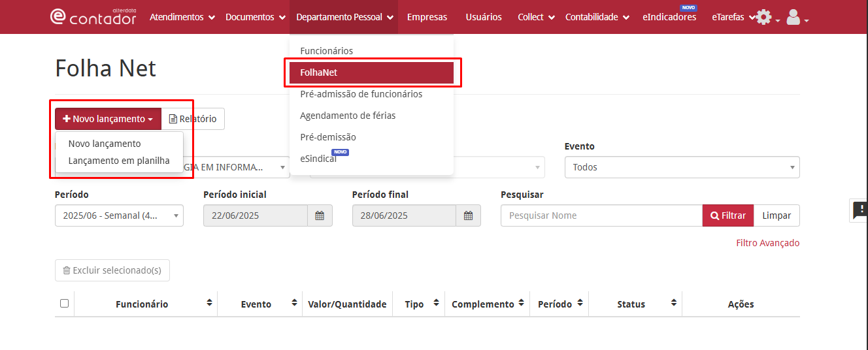Screen dimensions: 868x350
Task: Tick the select-all checkbox in table header
Action: 64,303
